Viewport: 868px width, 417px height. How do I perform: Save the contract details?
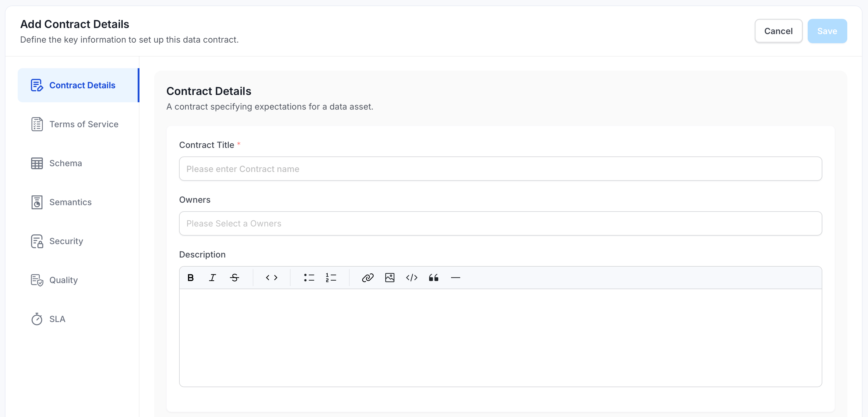pyautogui.click(x=827, y=31)
